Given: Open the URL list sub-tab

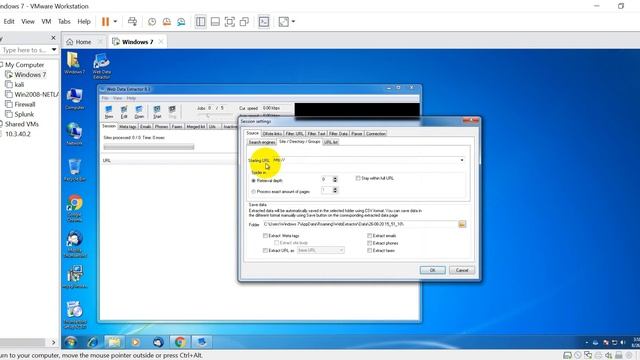Looking at the screenshot, I should [331, 142].
